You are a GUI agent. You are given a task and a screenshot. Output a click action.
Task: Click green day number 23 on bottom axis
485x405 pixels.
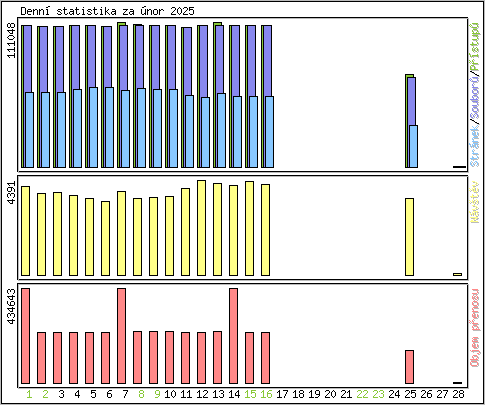(x=378, y=394)
